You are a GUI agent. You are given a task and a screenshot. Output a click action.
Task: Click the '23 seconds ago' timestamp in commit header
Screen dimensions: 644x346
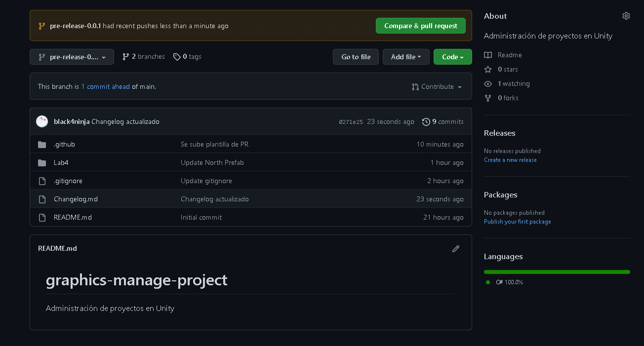click(x=391, y=121)
